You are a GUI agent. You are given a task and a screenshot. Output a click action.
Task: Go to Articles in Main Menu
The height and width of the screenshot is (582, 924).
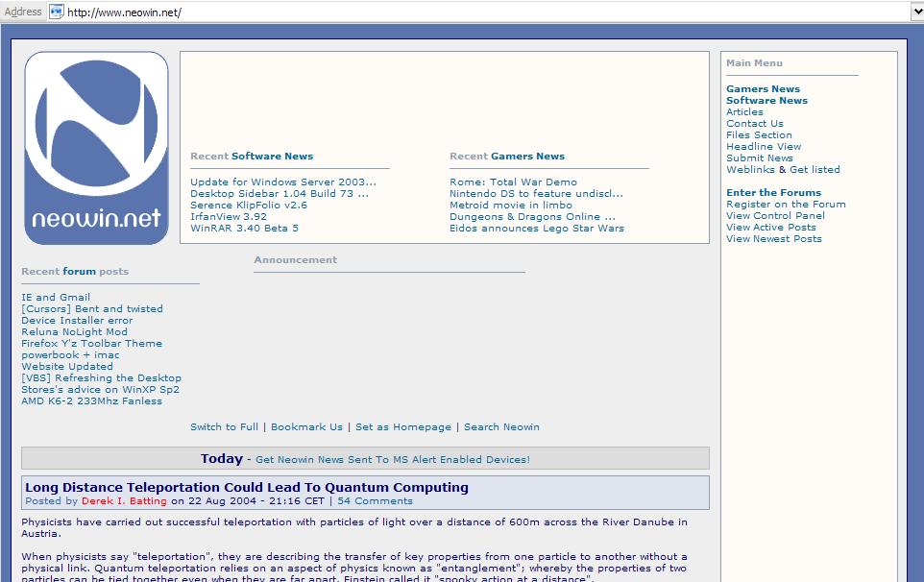tap(744, 112)
